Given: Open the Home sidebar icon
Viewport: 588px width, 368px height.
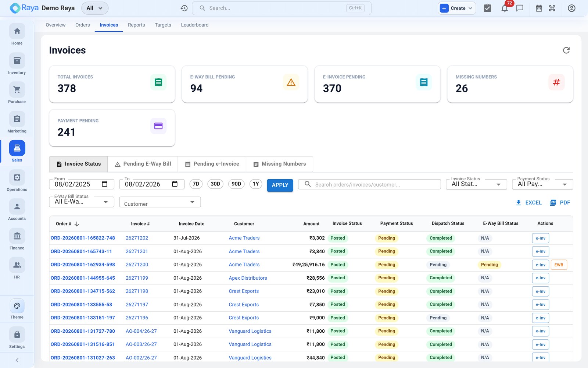Looking at the screenshot, I should [x=17, y=31].
